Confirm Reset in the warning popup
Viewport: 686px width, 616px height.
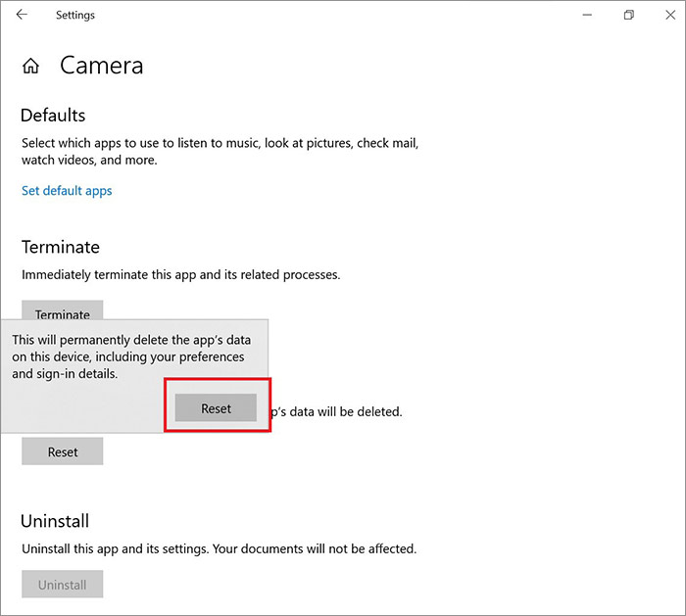tap(216, 408)
